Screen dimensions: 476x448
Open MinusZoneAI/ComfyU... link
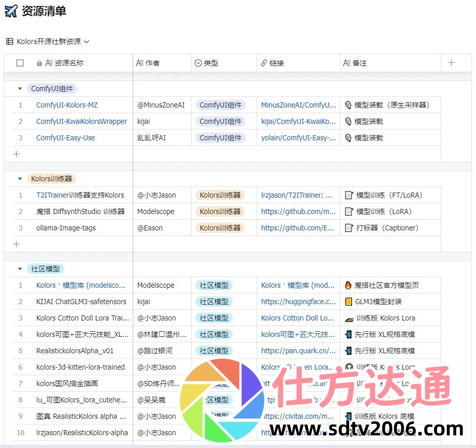[x=298, y=105]
